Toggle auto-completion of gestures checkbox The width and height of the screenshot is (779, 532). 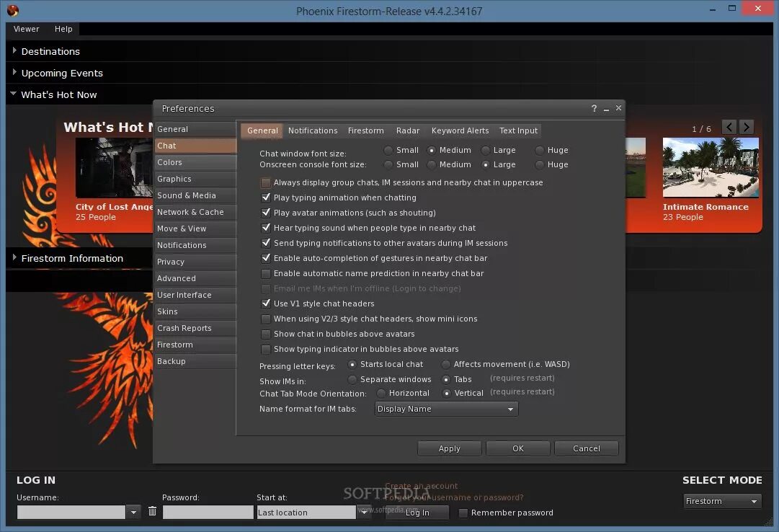coord(266,258)
